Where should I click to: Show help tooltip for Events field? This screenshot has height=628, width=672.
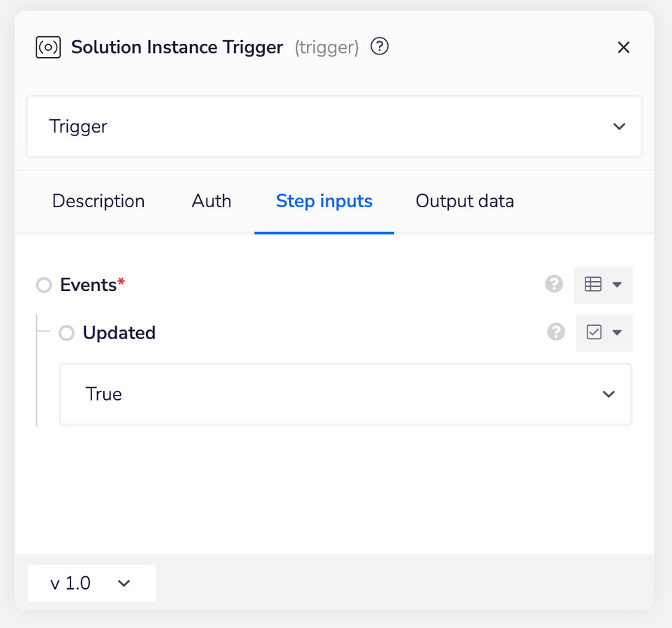(x=554, y=285)
